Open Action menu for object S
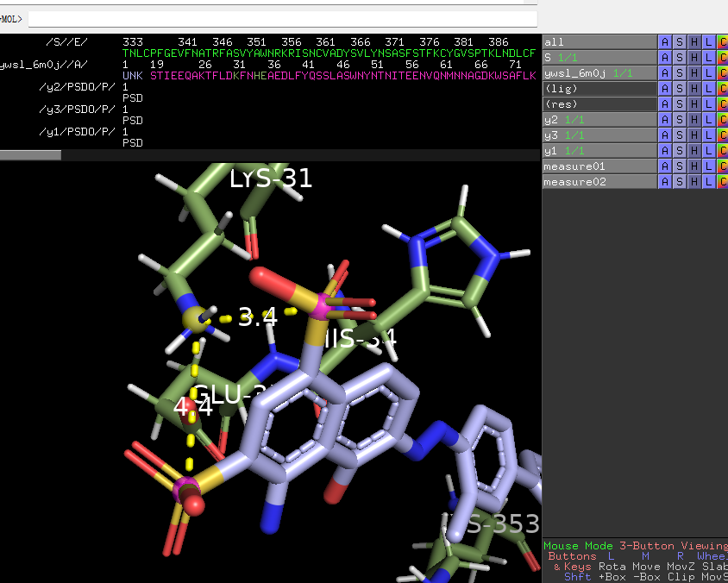The width and height of the screenshot is (728, 583). [x=664, y=58]
